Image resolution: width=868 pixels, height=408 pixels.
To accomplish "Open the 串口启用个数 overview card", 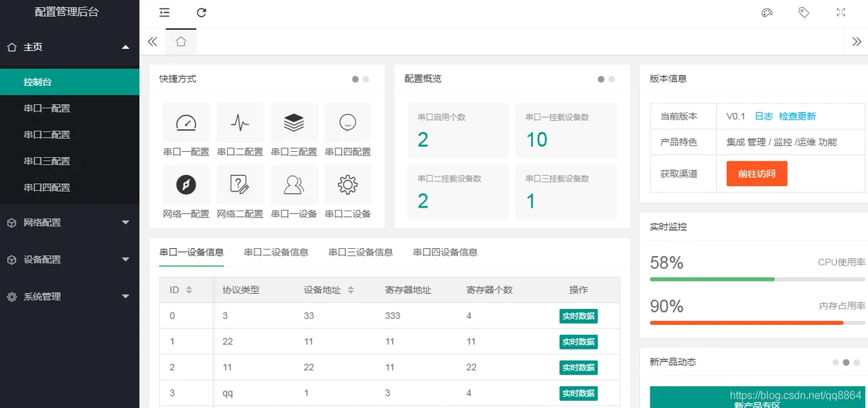I will point(456,130).
